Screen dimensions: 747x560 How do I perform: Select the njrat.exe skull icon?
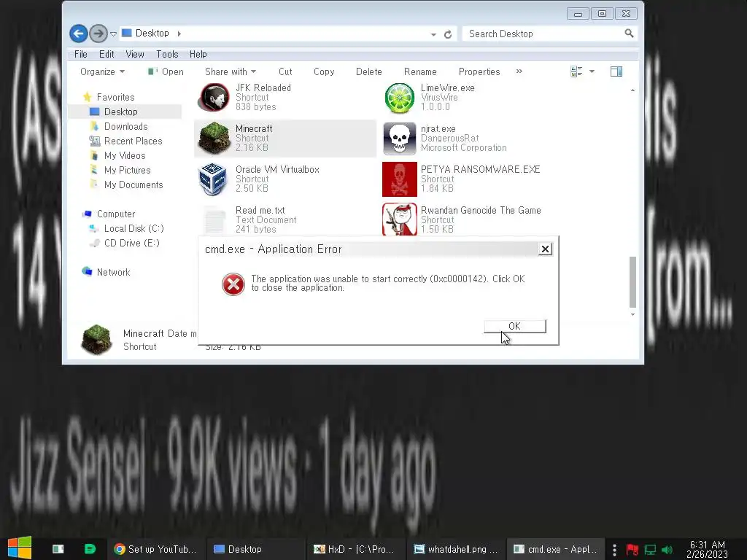[399, 139]
